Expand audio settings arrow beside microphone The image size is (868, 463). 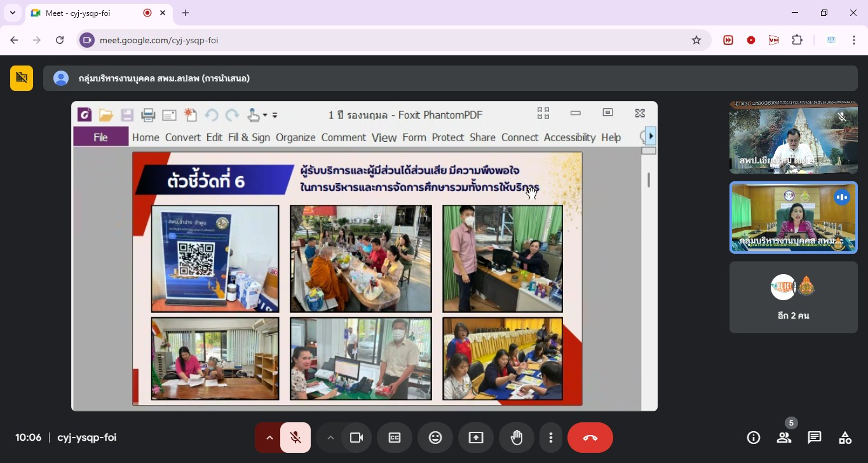click(x=269, y=438)
